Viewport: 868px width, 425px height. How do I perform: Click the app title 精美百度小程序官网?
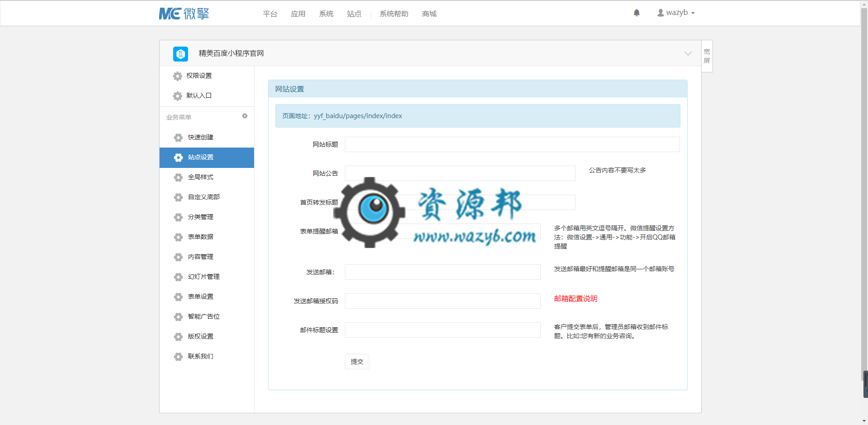(231, 53)
